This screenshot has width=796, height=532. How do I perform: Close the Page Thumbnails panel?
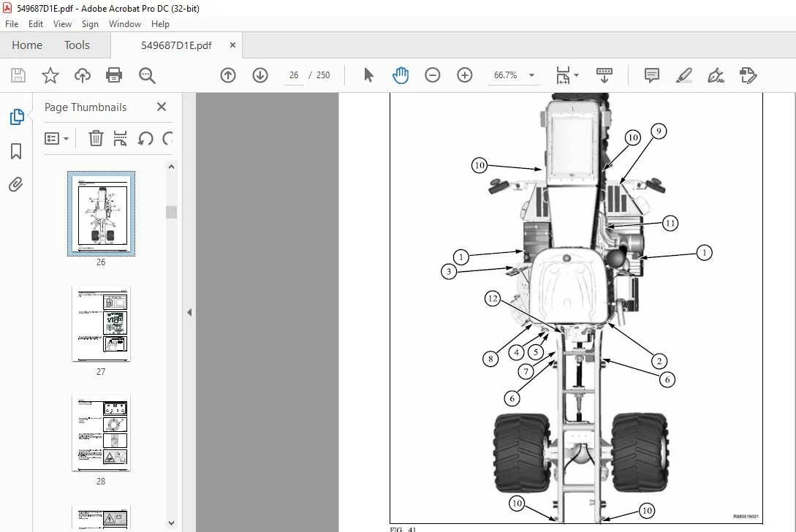coord(162,107)
